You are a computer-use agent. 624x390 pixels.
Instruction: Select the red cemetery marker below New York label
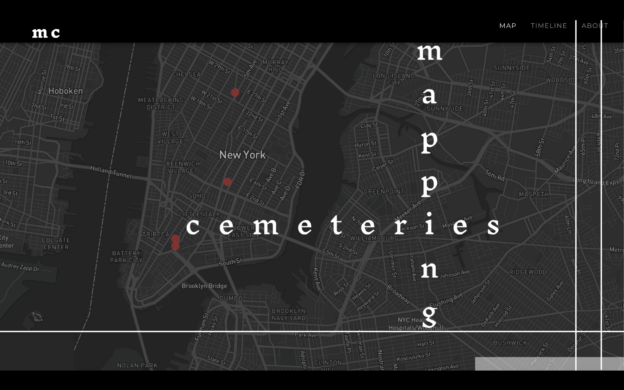[x=227, y=182]
